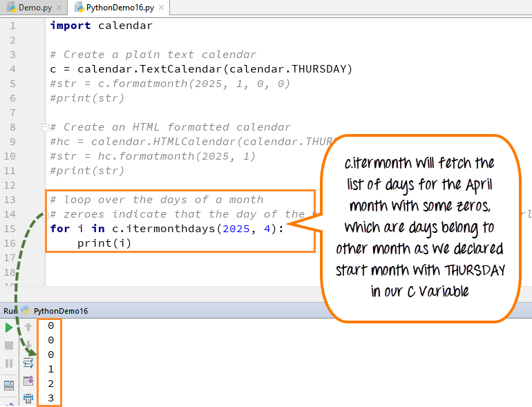Click the first 0 in console output
532x407 pixels.
[x=50, y=325]
